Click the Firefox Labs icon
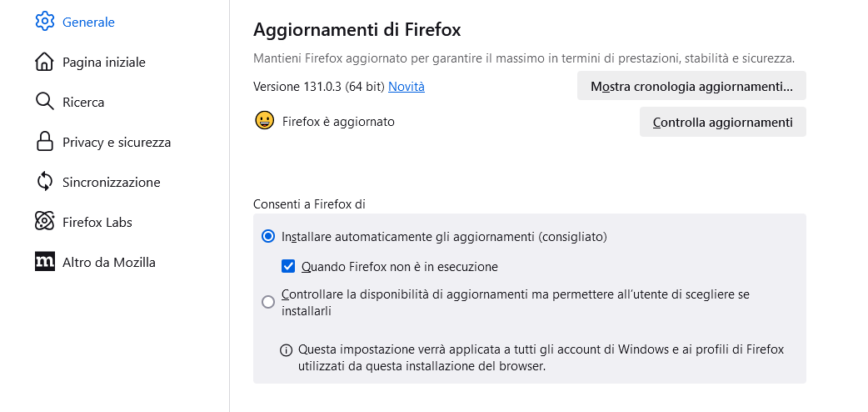This screenshot has height=412, width=868. [44, 222]
